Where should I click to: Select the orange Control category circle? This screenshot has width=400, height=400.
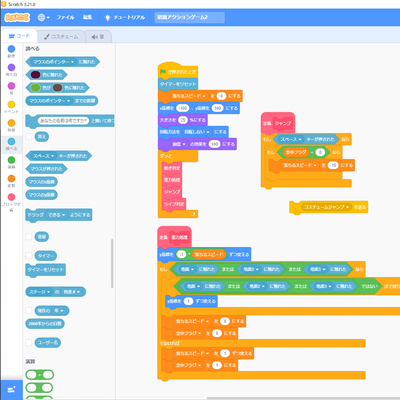tap(11, 123)
